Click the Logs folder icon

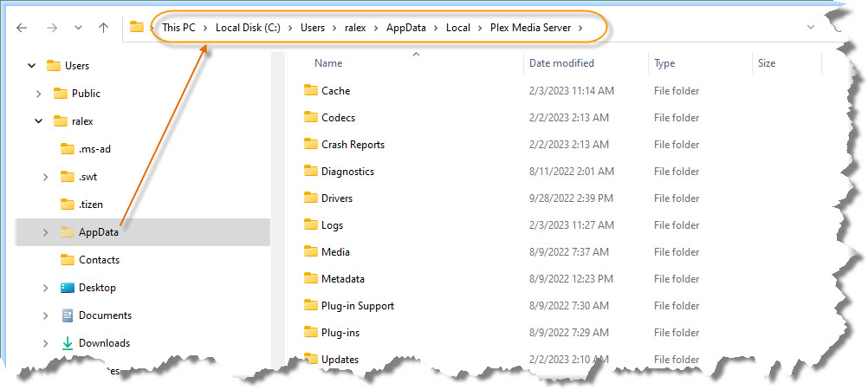pyautogui.click(x=310, y=225)
